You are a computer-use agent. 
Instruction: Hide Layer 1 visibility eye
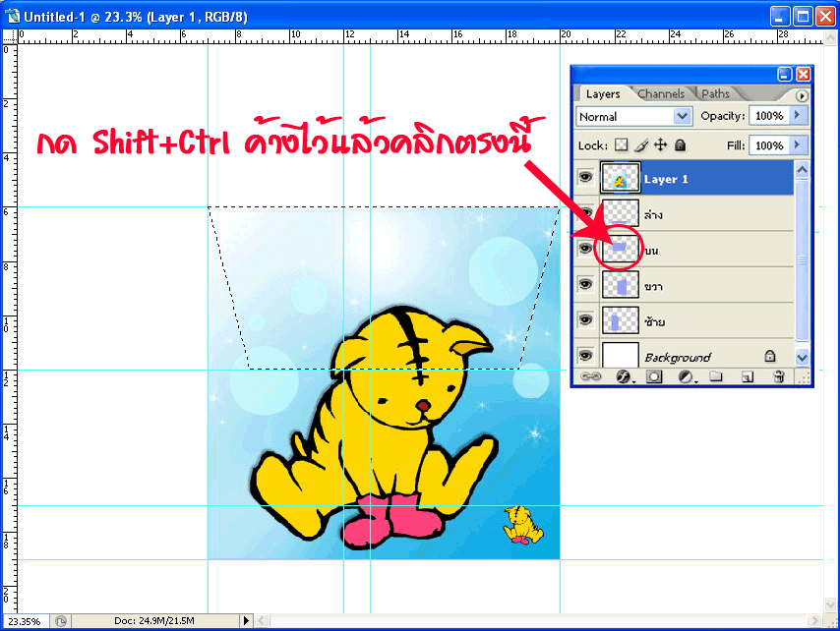585,177
